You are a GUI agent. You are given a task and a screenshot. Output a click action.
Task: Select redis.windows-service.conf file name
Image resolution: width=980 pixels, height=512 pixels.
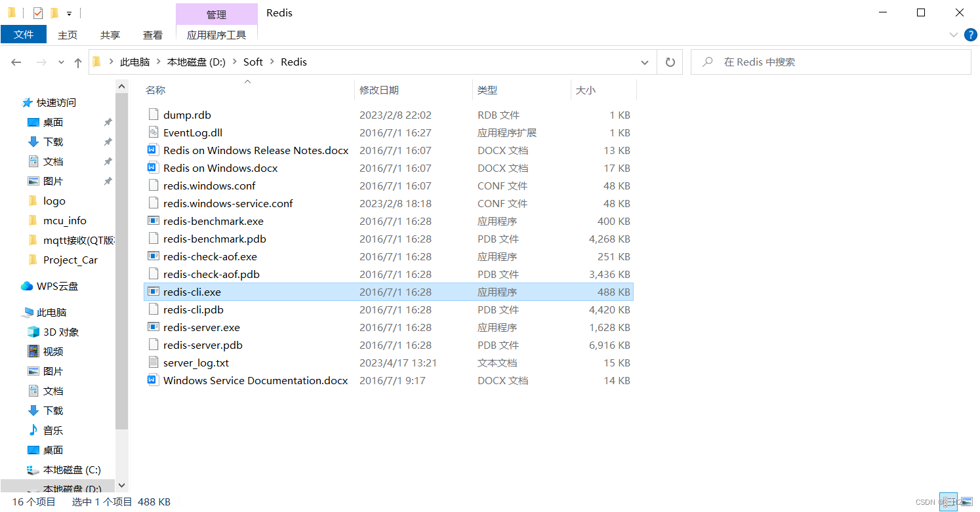(x=228, y=203)
